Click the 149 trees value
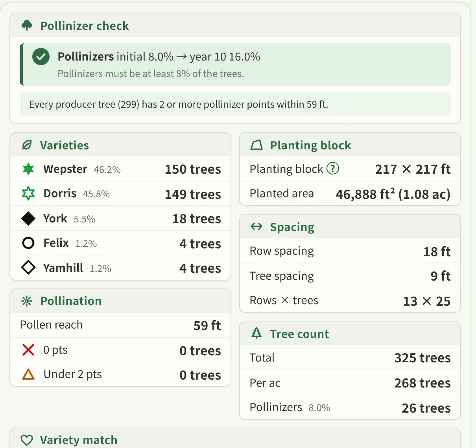Viewport: 476px width, 448px height. tap(193, 194)
